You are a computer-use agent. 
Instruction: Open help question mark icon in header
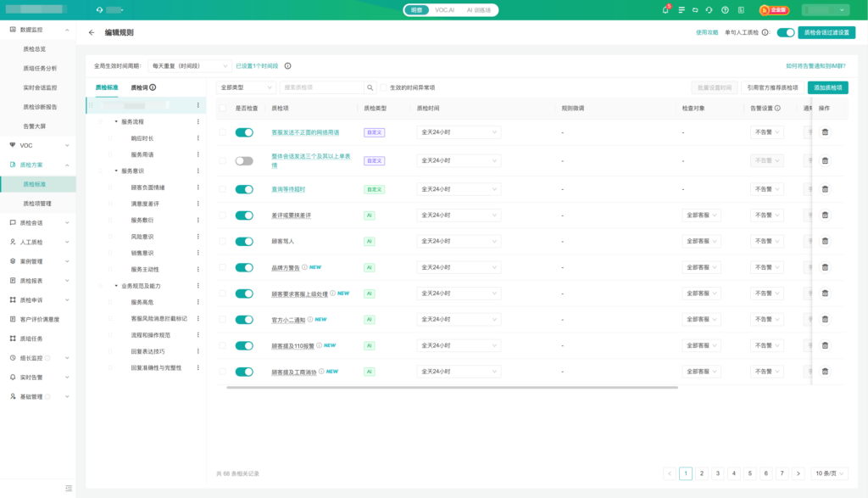(725, 10)
